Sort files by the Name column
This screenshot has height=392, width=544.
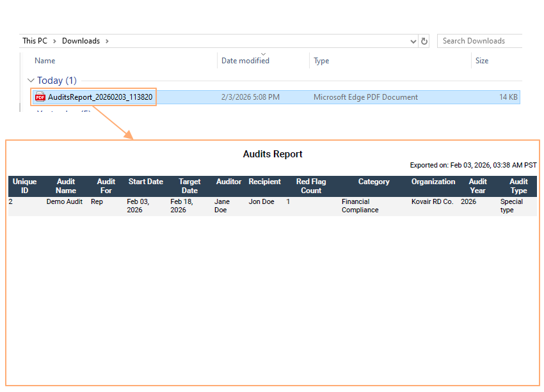coord(44,60)
